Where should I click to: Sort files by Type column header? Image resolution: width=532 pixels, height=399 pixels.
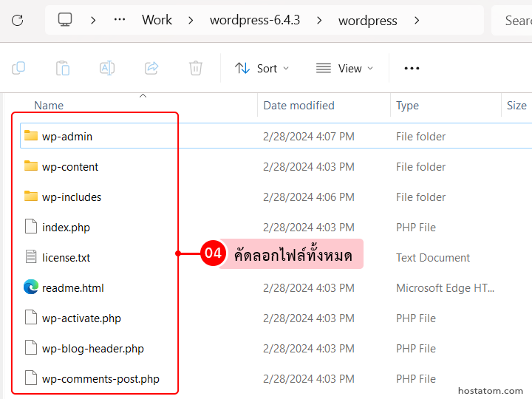point(407,106)
